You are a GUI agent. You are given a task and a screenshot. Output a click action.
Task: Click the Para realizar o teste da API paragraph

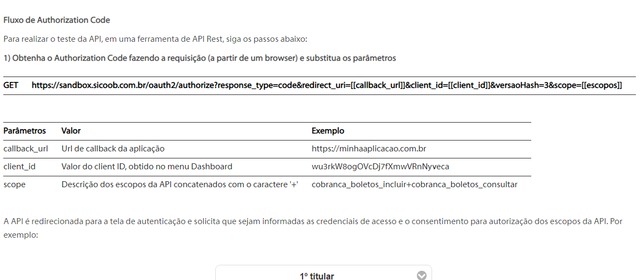[x=155, y=40]
